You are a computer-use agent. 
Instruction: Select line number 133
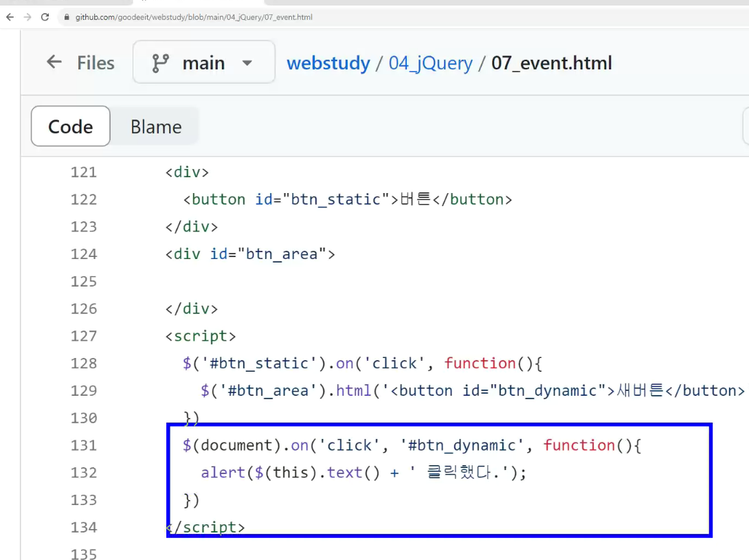coord(84,500)
